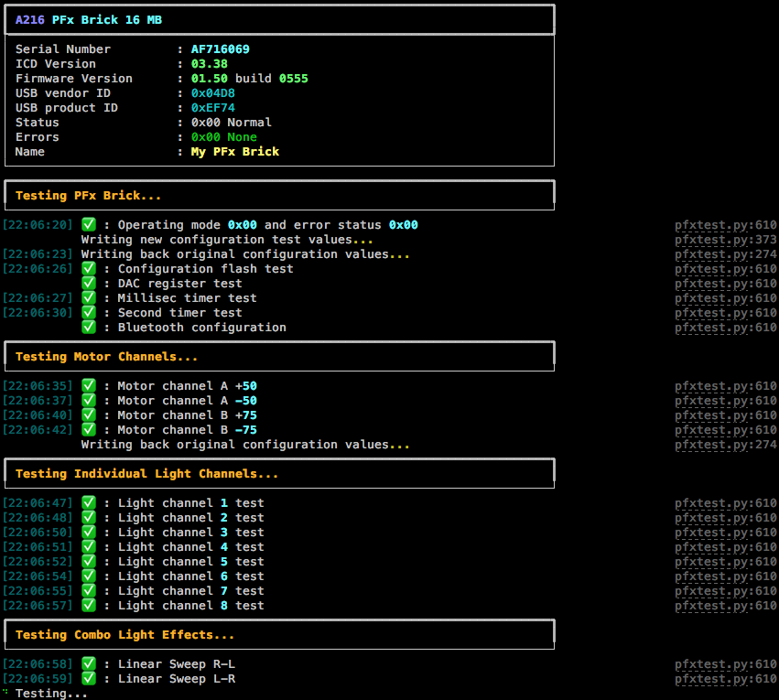Click checkmark for Linear Sweep L-R

pyautogui.click(x=89, y=679)
